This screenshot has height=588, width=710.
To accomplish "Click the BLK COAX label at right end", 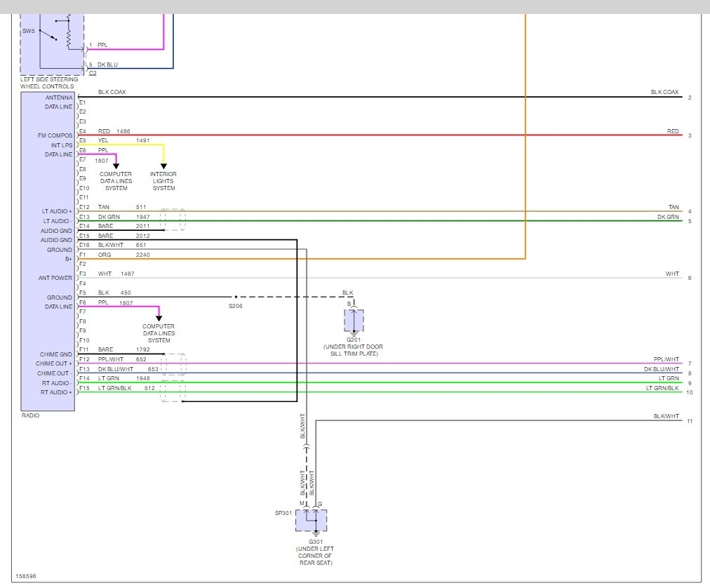I will coord(664,92).
